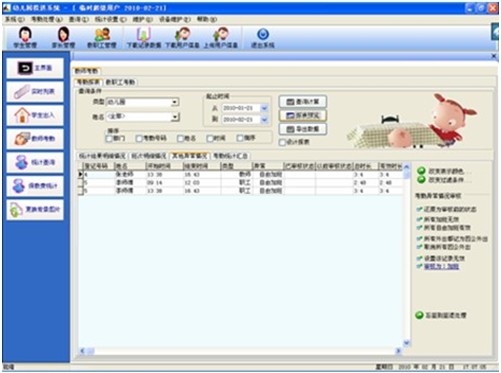Open the 教职工管理 staff management toolbar icon
501x373 pixels.
(x=102, y=38)
